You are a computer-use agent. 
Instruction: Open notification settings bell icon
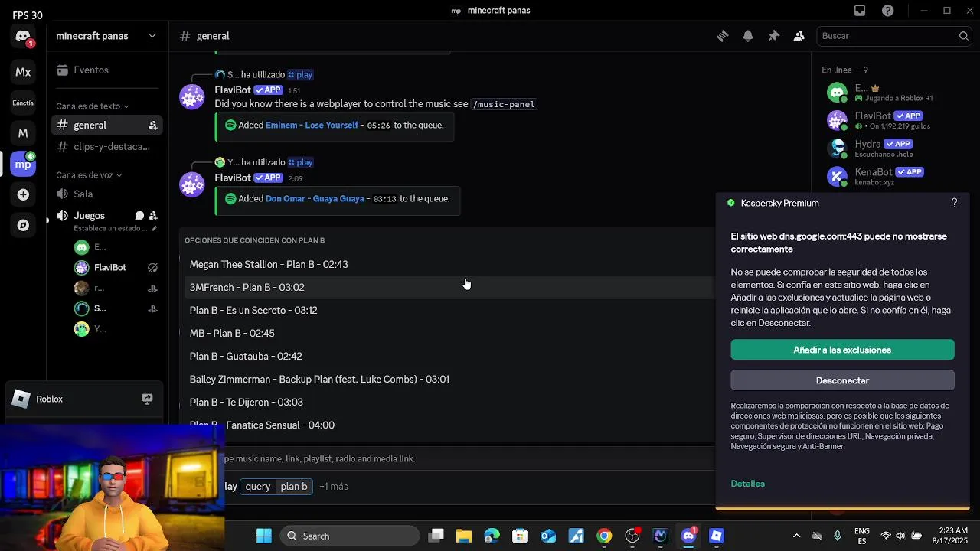click(x=748, y=36)
